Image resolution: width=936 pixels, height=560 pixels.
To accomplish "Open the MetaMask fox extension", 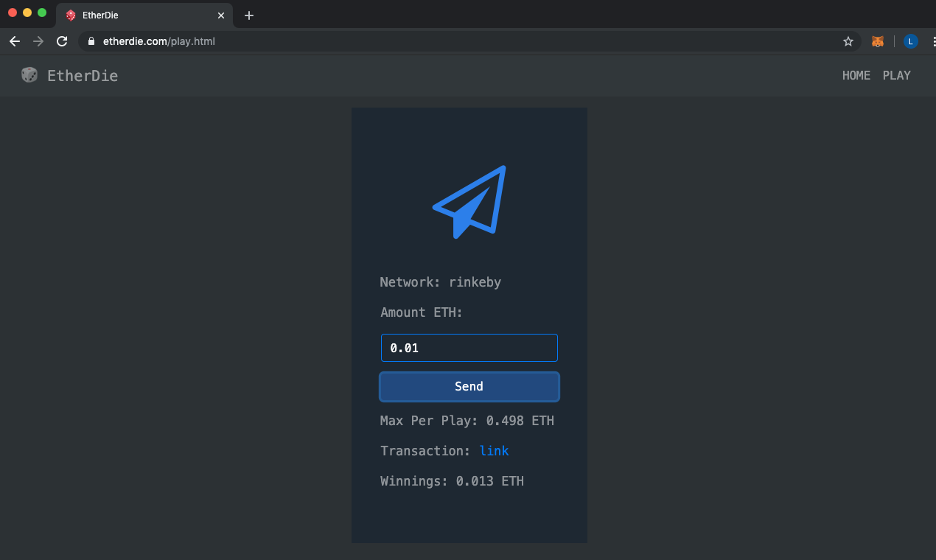I will pos(877,41).
